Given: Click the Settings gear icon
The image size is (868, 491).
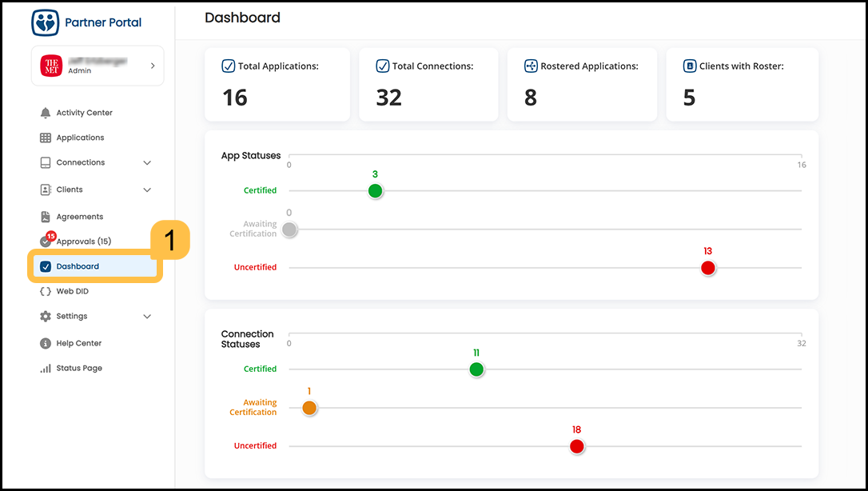Looking at the screenshot, I should [x=46, y=316].
